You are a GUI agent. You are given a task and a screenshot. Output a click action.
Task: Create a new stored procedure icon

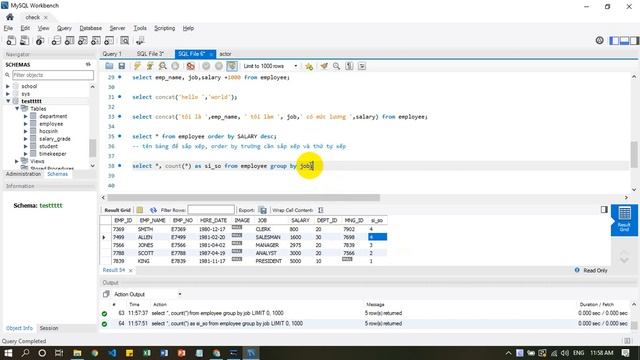[x=96, y=40]
